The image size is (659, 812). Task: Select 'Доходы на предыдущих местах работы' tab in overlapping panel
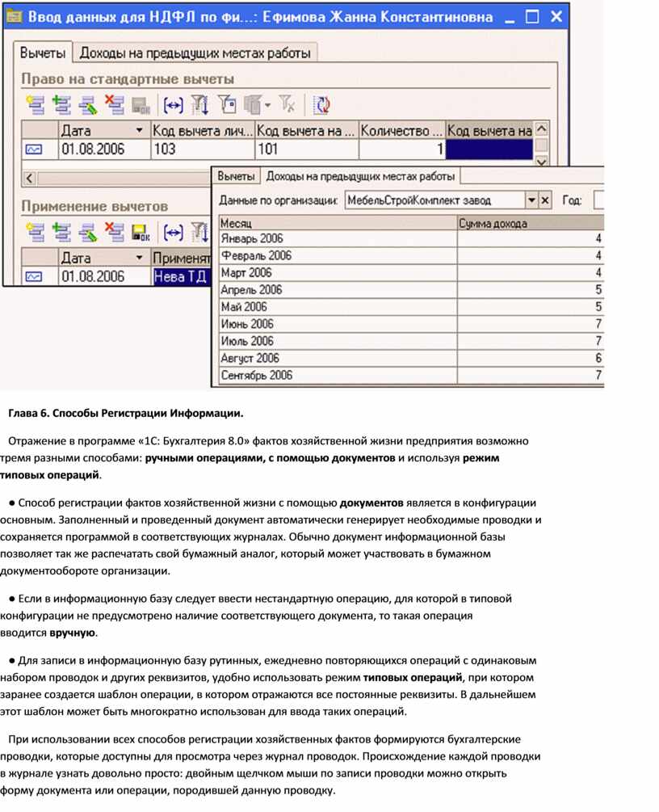[x=360, y=176]
